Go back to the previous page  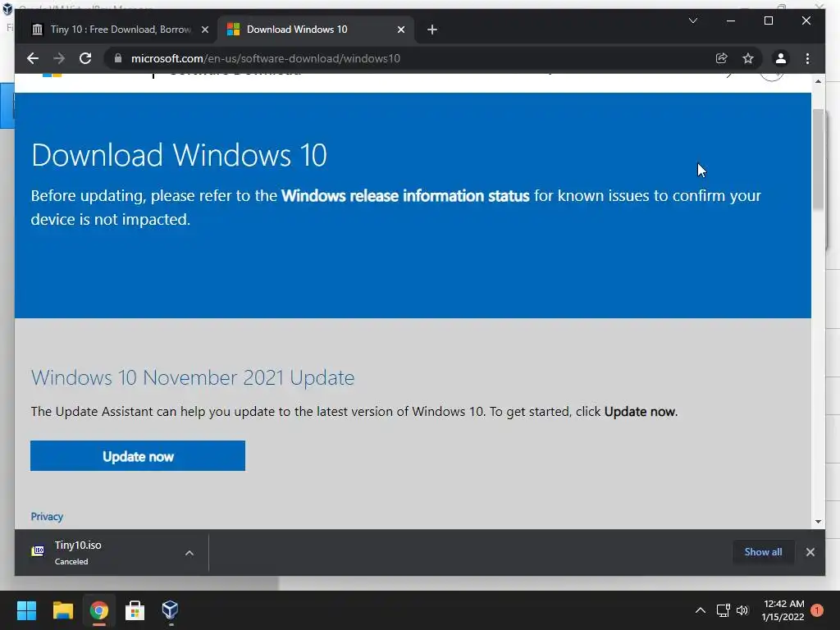[x=33, y=58]
